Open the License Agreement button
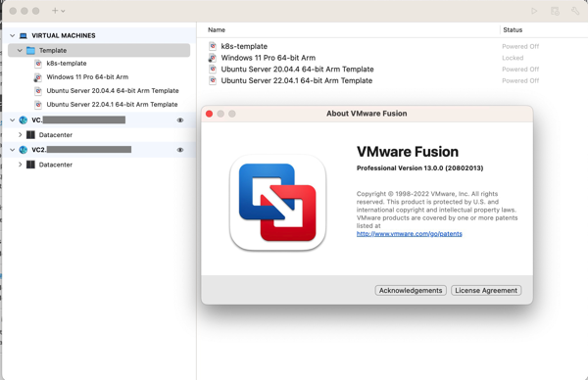 [x=486, y=291]
